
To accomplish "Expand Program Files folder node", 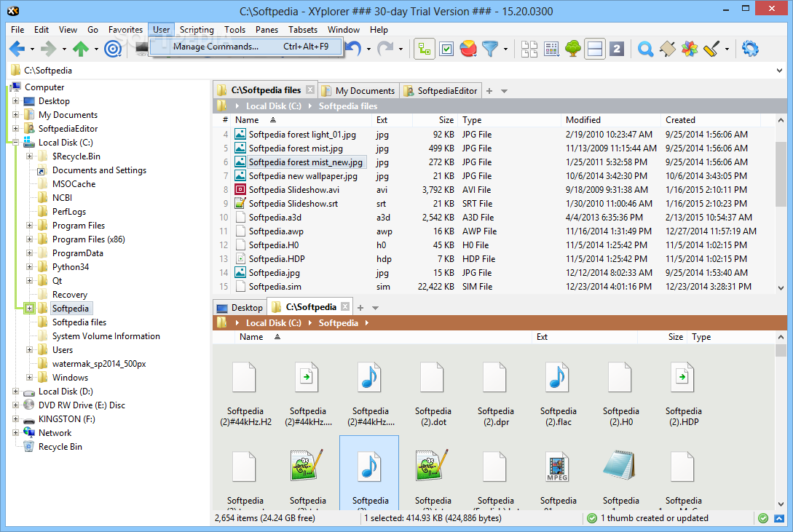I will point(29,226).
